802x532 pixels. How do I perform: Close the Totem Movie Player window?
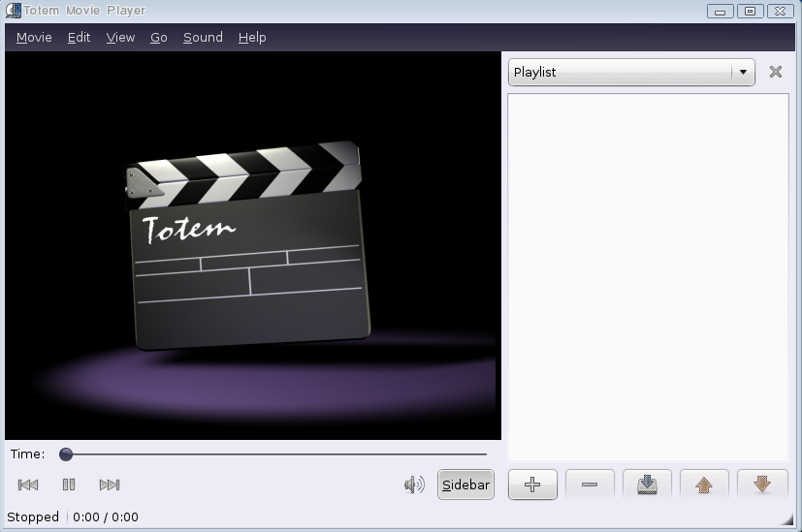[780, 11]
